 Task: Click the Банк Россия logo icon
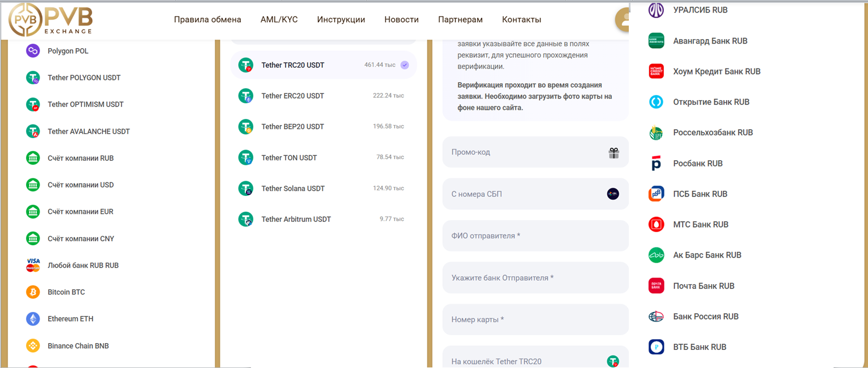click(656, 316)
